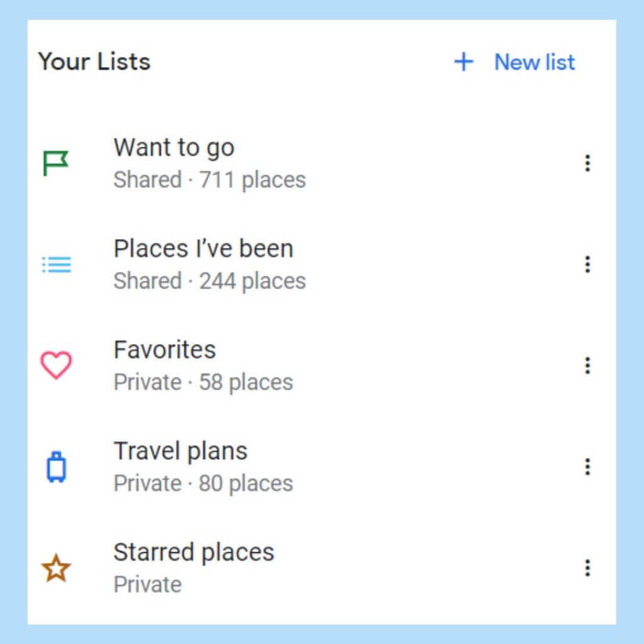This screenshot has height=644, width=644.
Task: Select the Starred places list title
Action: coord(194,552)
